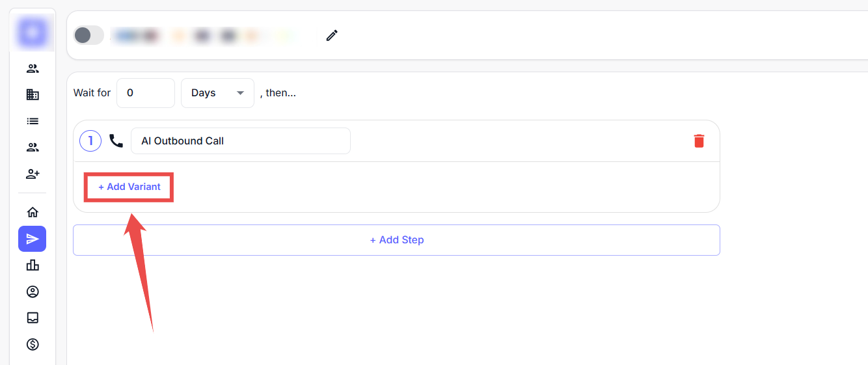This screenshot has width=868, height=365.
Task: Open the inbox tray icon in sidebar
Action: click(x=33, y=318)
